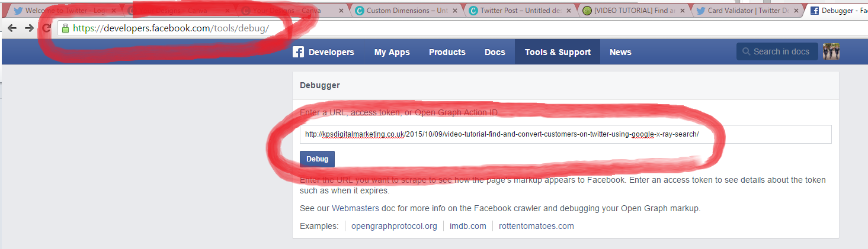
Task: Open the user profile avatar
Action: point(831,52)
